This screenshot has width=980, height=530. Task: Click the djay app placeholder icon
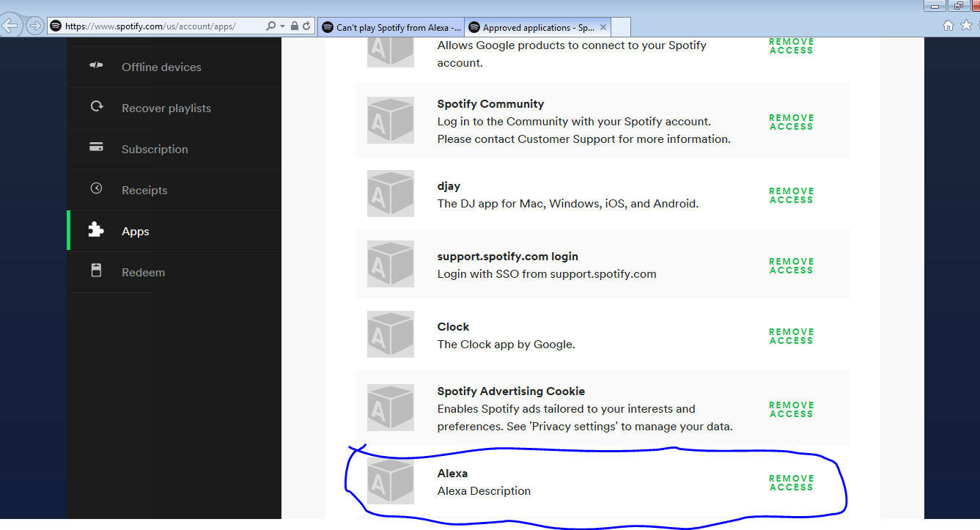391,193
